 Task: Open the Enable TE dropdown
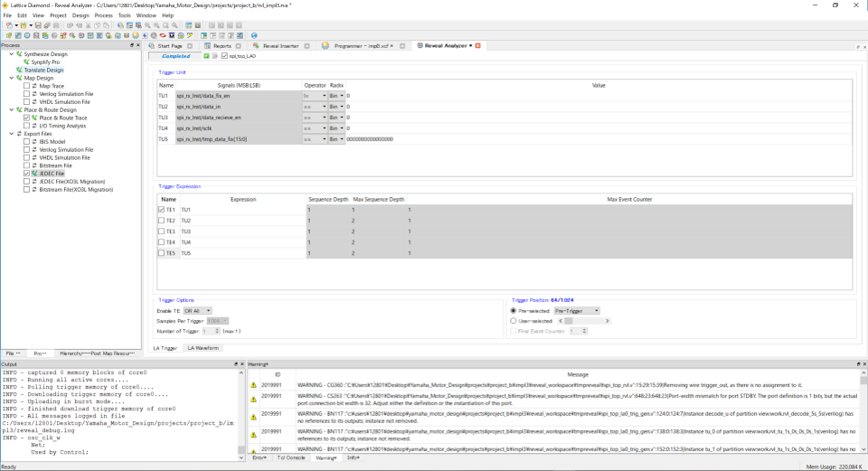[x=197, y=310]
